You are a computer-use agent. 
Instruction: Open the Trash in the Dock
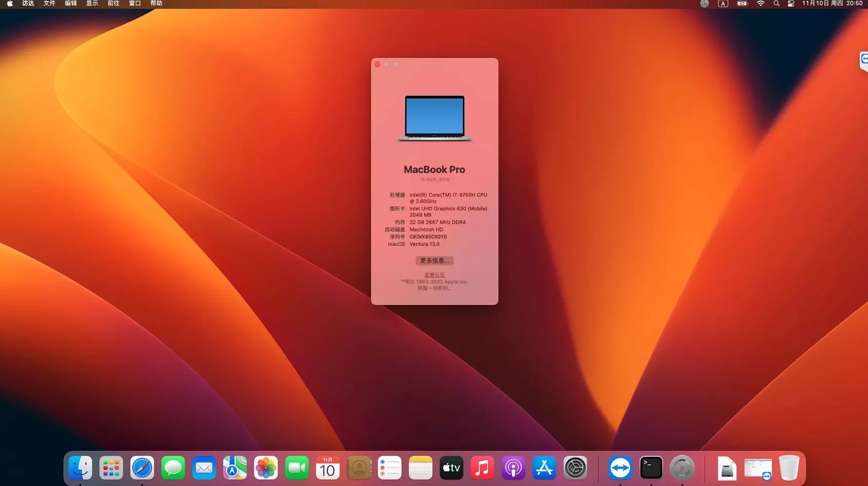[x=789, y=468]
